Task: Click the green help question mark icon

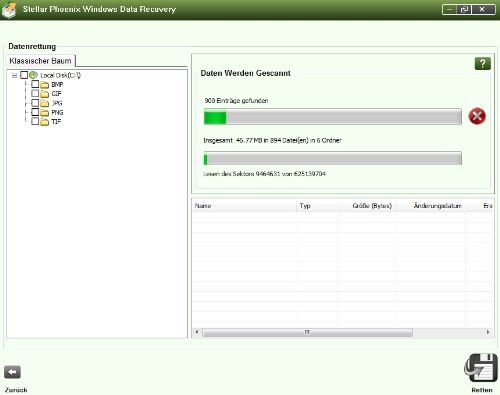Action: click(x=482, y=63)
